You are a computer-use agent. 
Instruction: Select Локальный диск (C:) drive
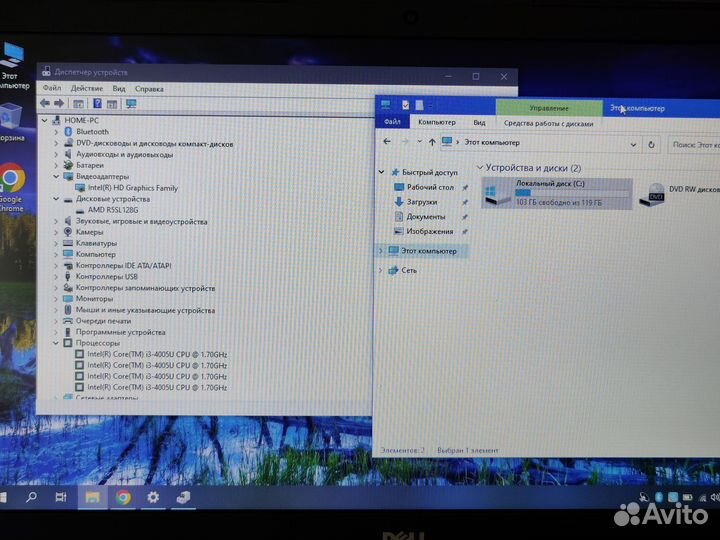pyautogui.click(x=557, y=193)
